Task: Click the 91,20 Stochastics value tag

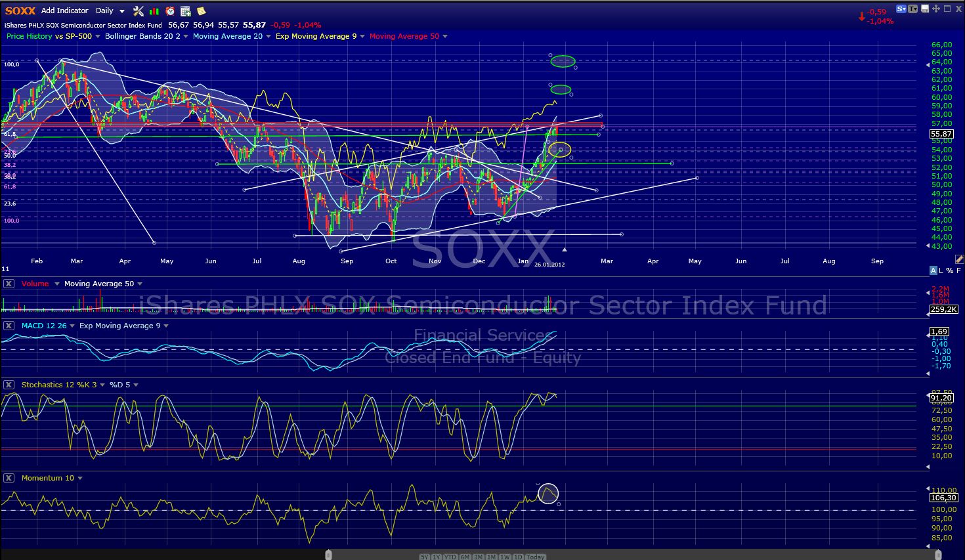Action: coord(941,398)
